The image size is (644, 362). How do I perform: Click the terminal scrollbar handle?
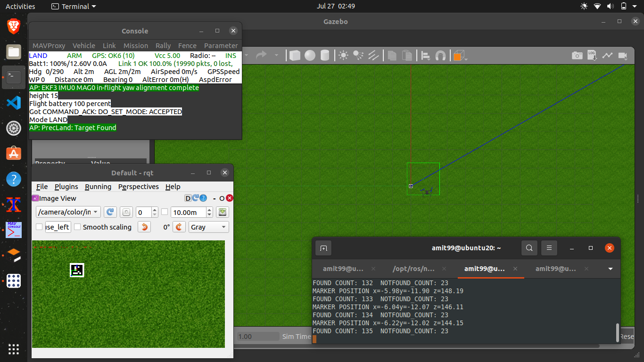[x=617, y=333]
